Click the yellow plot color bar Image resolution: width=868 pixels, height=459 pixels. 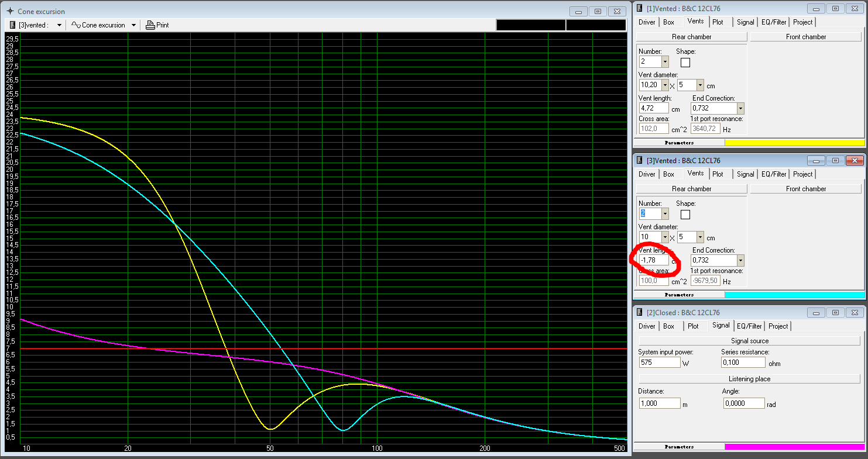794,143
